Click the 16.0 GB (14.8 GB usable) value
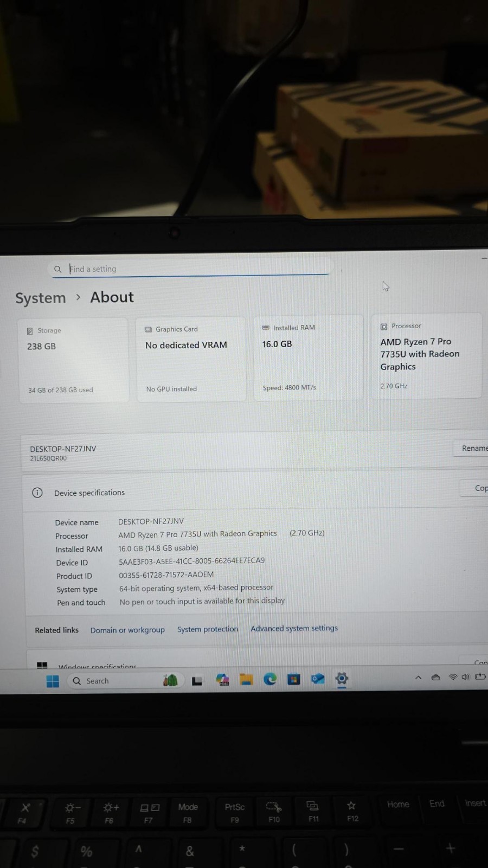The height and width of the screenshot is (868, 488). pos(158,548)
